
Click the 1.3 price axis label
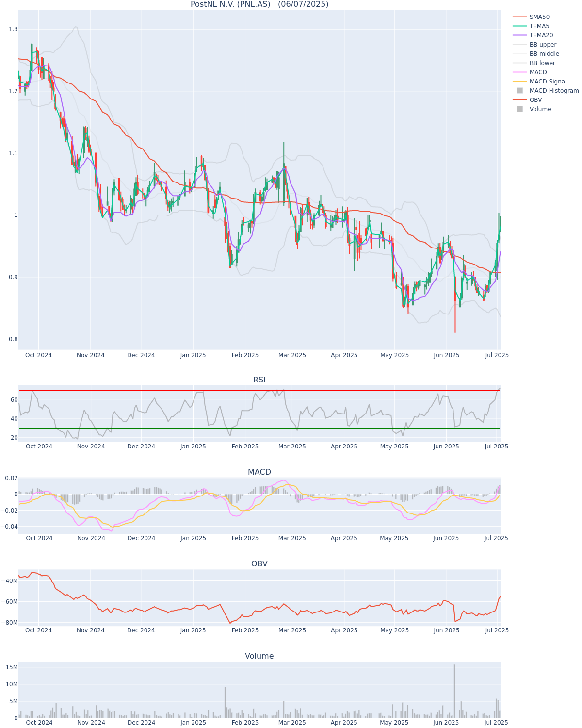point(13,29)
